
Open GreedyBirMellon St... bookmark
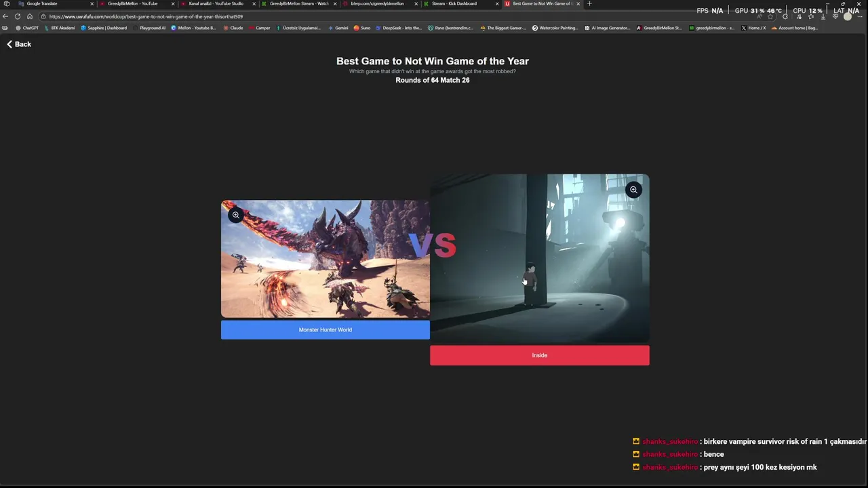(659, 28)
